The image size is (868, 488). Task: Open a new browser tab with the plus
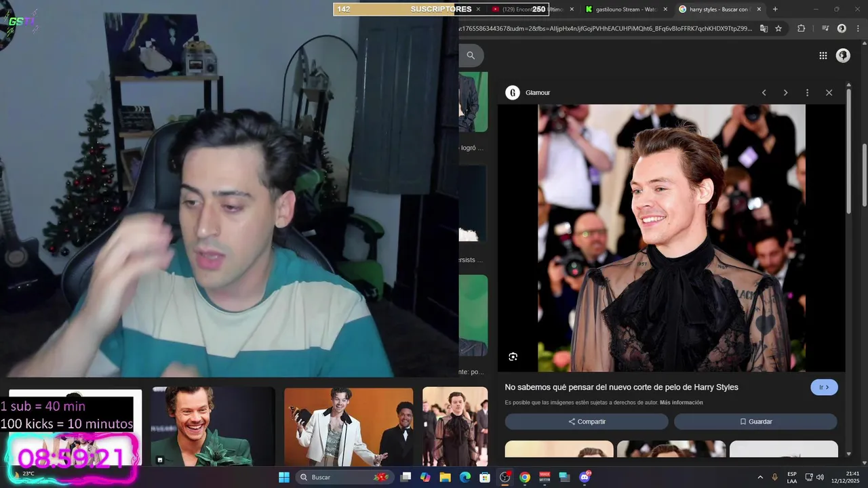[775, 9]
